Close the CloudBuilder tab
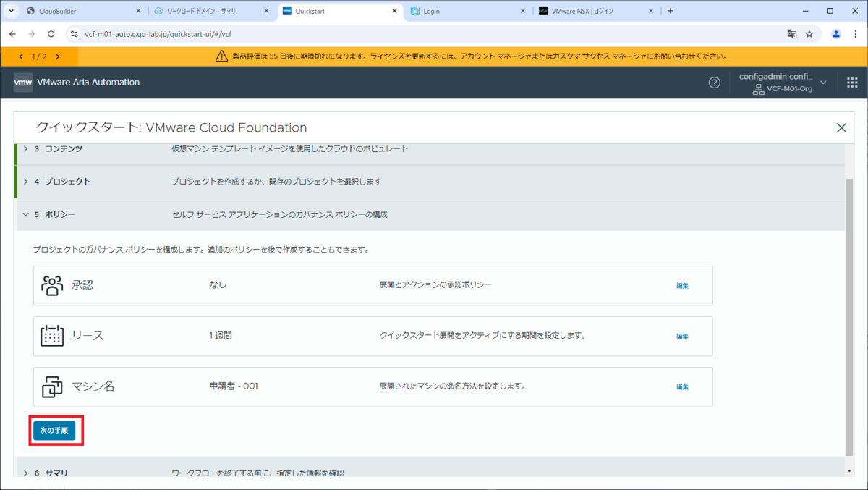This screenshot has height=490, width=868. point(137,11)
